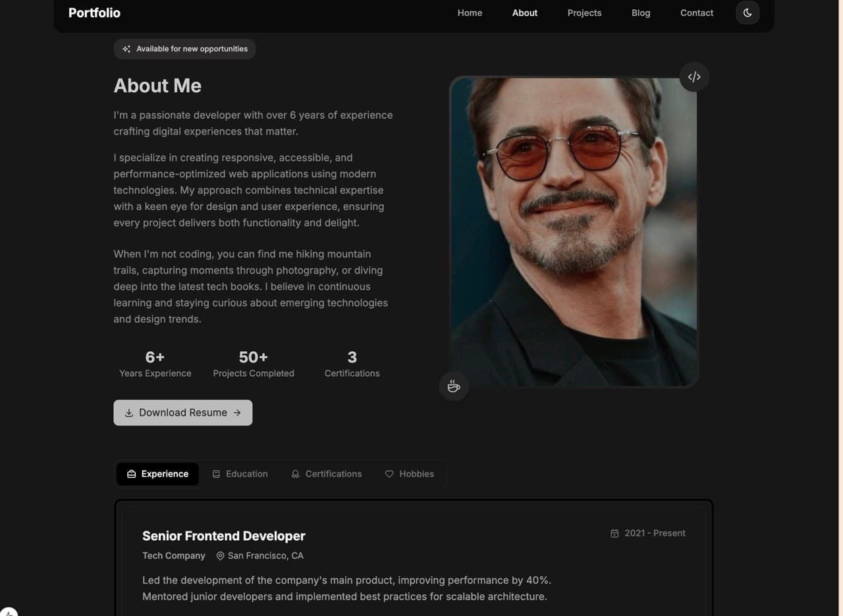
Task: Click the map pin icon near San Francisco, CA
Action: [220, 555]
